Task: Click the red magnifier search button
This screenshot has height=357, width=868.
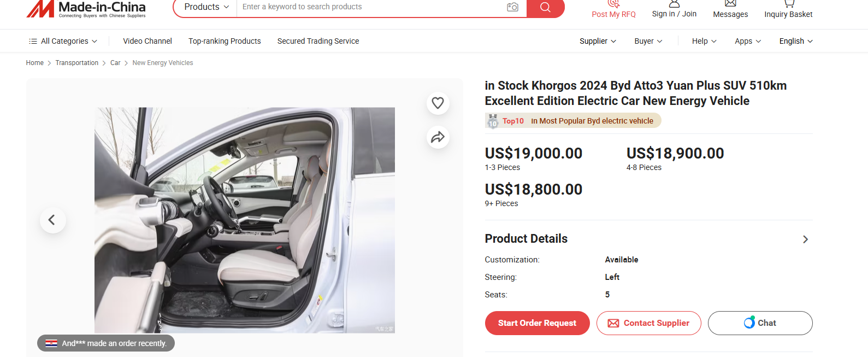Action: pos(545,7)
